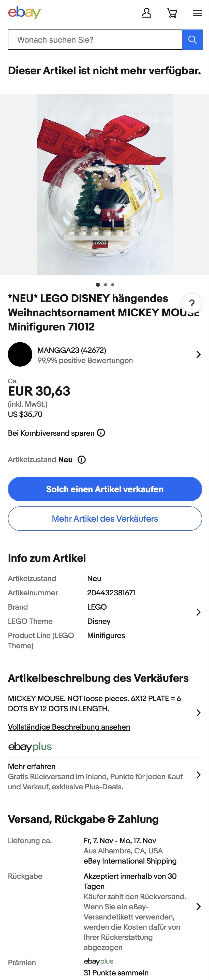Click Mehr Artikel des Verkäufers button
209x980 pixels.
click(x=105, y=518)
